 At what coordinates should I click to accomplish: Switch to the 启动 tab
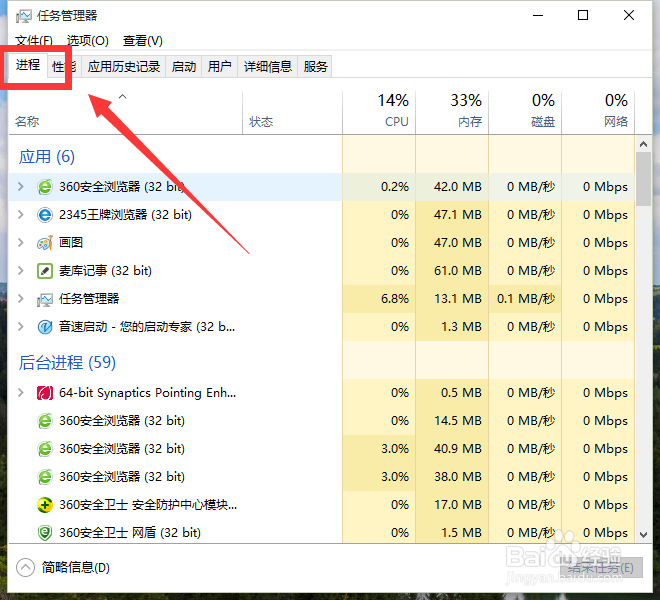(x=184, y=67)
